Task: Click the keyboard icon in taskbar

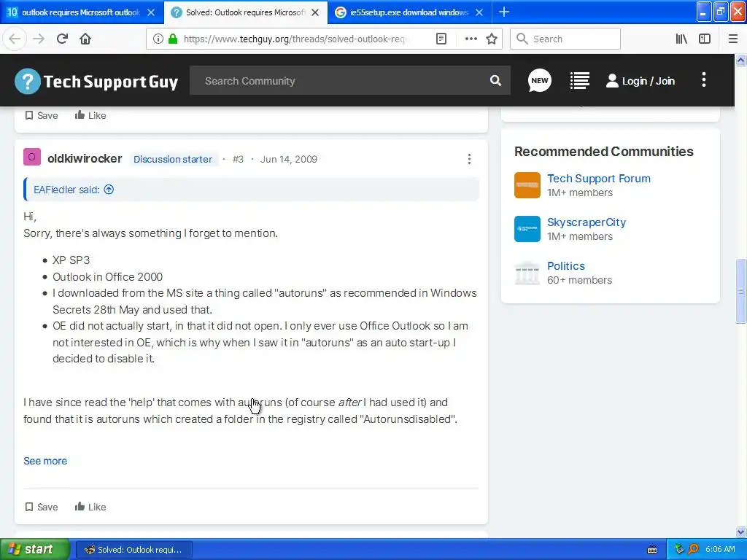Action: click(652, 550)
